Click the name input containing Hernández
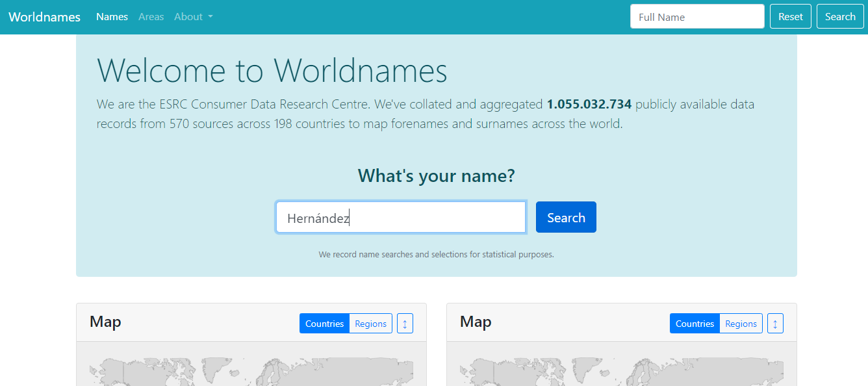The width and height of the screenshot is (868, 386). [x=400, y=218]
